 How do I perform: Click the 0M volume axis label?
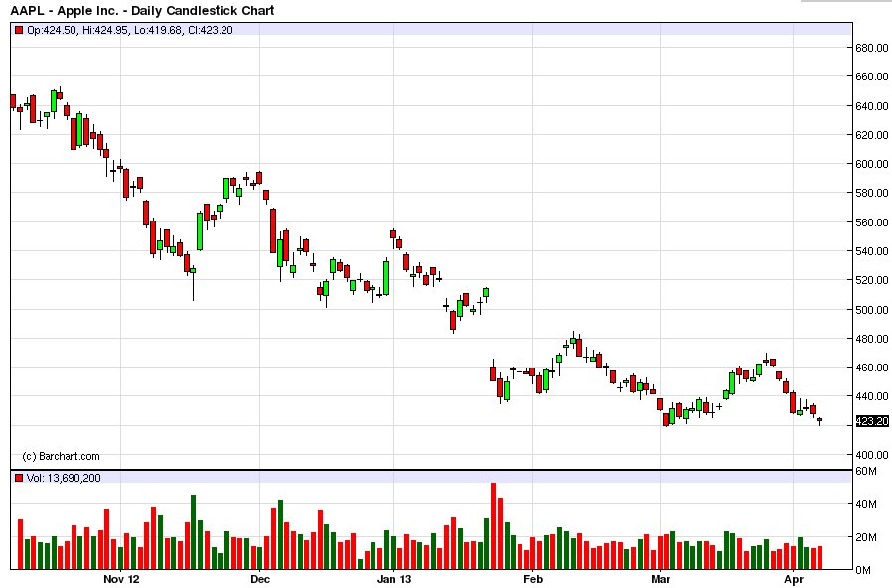tap(863, 570)
